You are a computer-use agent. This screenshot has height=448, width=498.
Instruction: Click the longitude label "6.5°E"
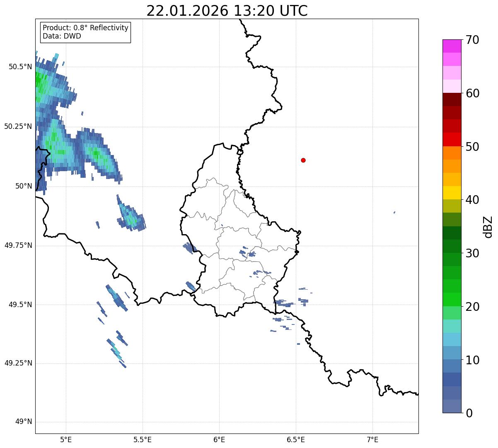296,440
